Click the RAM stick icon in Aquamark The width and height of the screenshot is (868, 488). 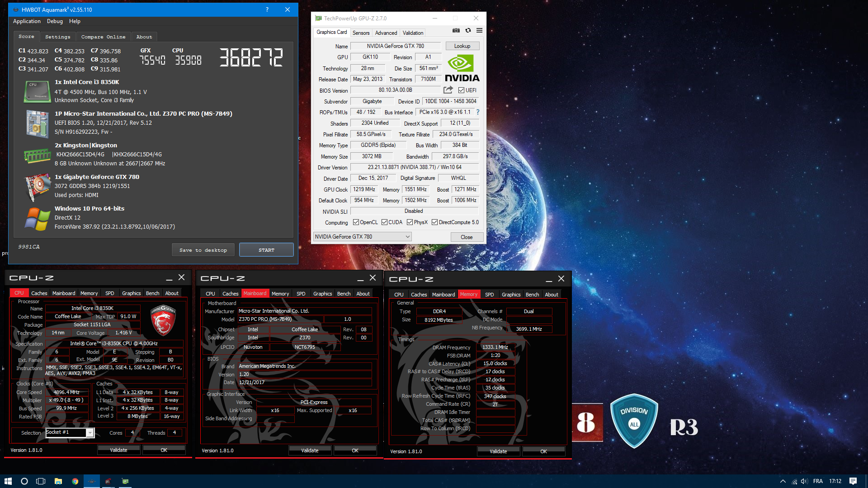point(37,155)
